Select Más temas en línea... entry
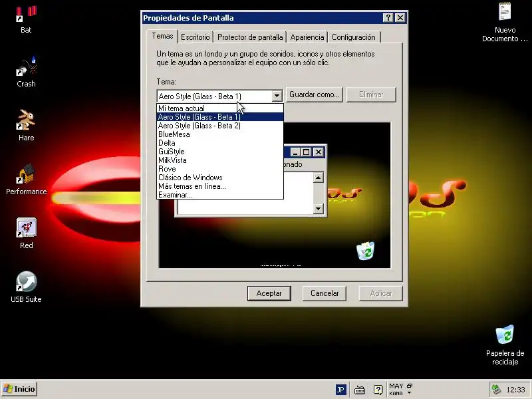This screenshot has width=532, height=399. (220, 186)
